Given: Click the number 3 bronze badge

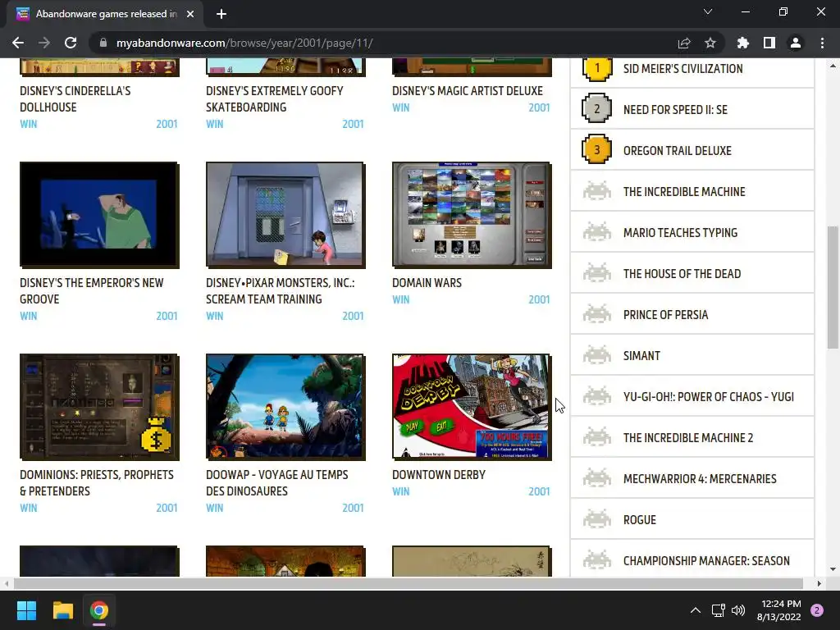Looking at the screenshot, I should pyautogui.click(x=597, y=151).
